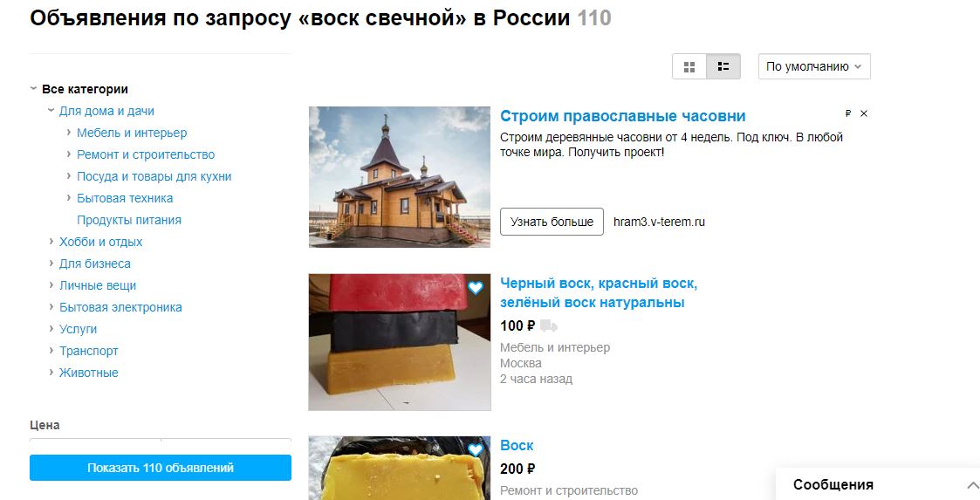
Task: Switch to grid view layout icon
Action: point(689,67)
